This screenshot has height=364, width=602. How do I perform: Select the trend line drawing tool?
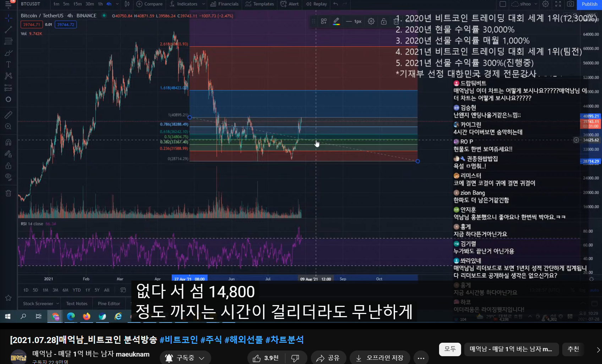[x=9, y=30]
